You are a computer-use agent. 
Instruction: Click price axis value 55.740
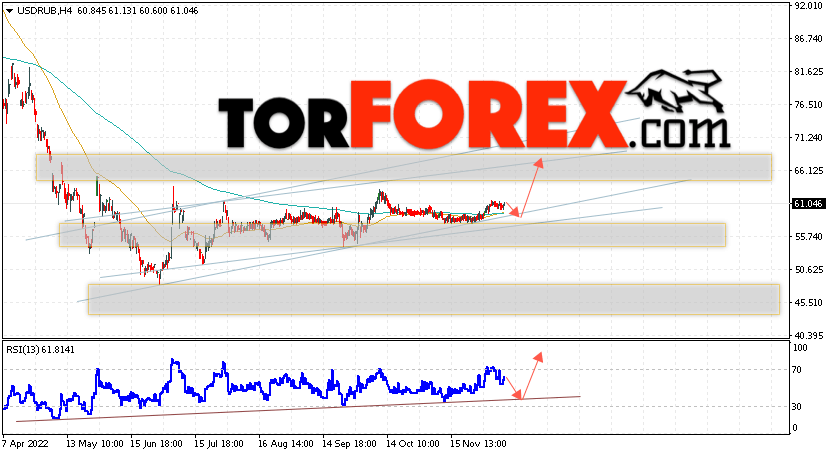click(x=808, y=236)
